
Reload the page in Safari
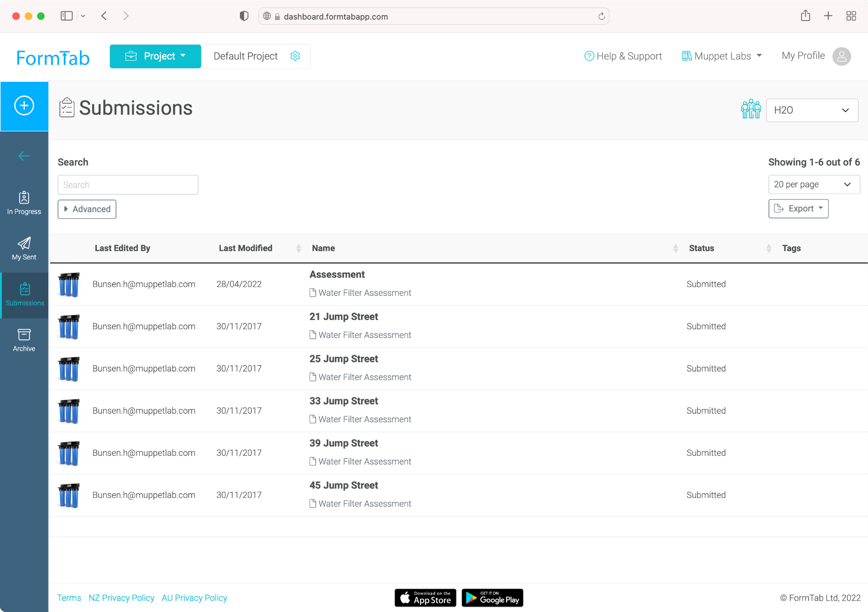pos(601,16)
